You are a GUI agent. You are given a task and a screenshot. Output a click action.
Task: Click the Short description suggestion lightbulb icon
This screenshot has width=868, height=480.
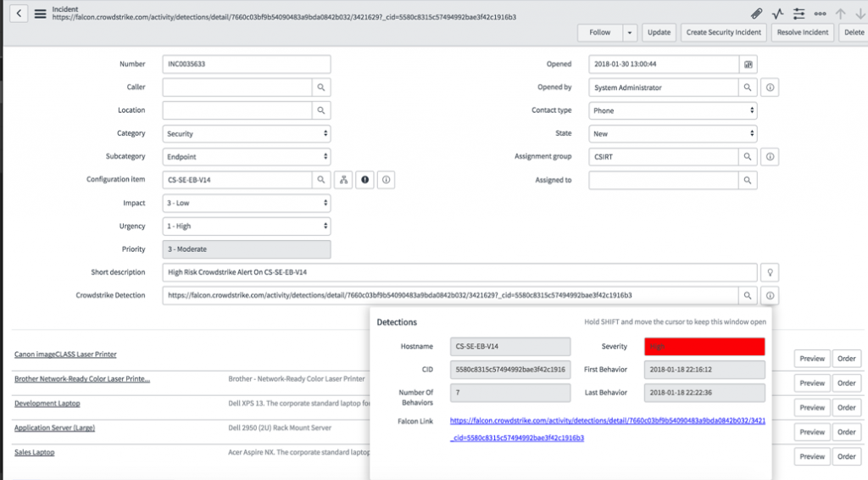coord(770,272)
